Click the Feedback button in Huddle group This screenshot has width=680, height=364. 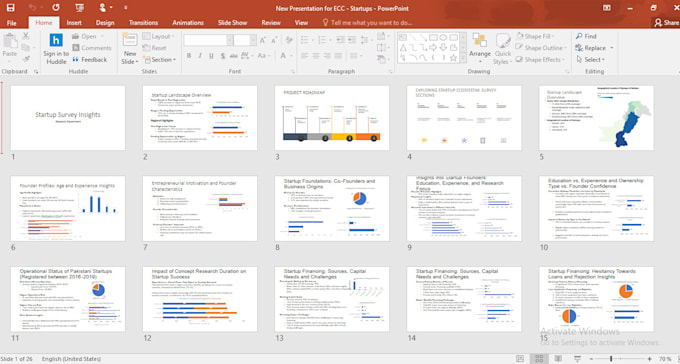click(x=89, y=59)
